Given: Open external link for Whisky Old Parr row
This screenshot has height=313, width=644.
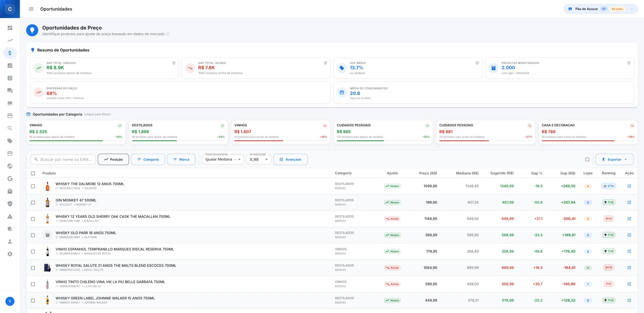Looking at the screenshot, I should tap(629, 235).
